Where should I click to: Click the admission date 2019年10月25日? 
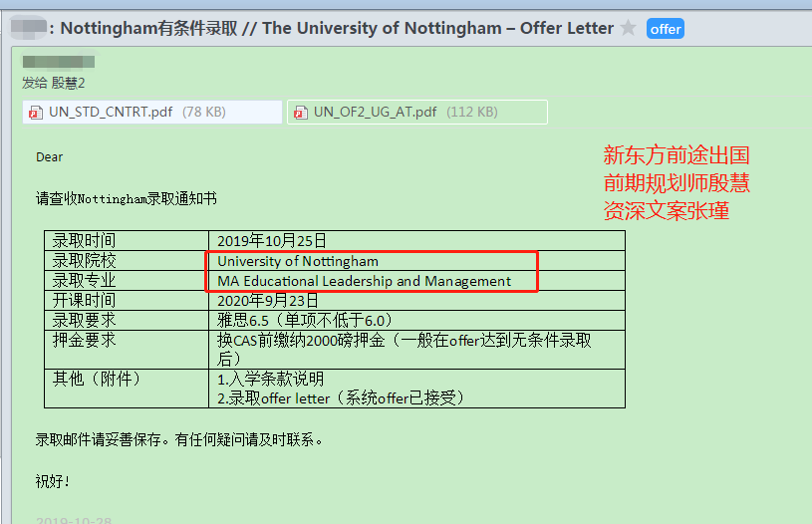[x=271, y=241]
